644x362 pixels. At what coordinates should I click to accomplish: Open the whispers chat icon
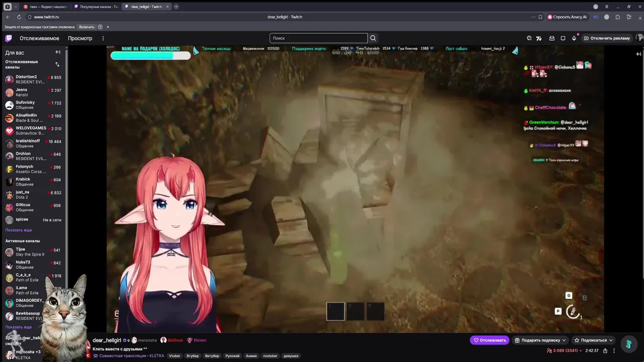563,38
